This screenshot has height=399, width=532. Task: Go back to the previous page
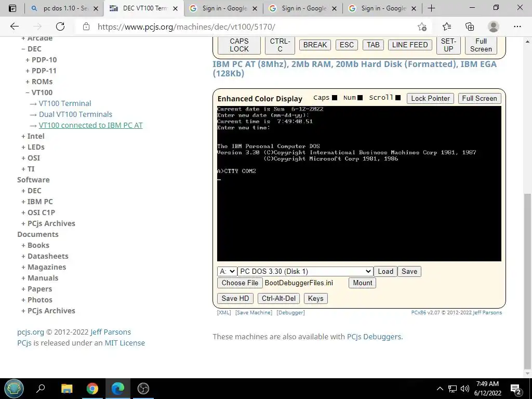click(x=14, y=26)
